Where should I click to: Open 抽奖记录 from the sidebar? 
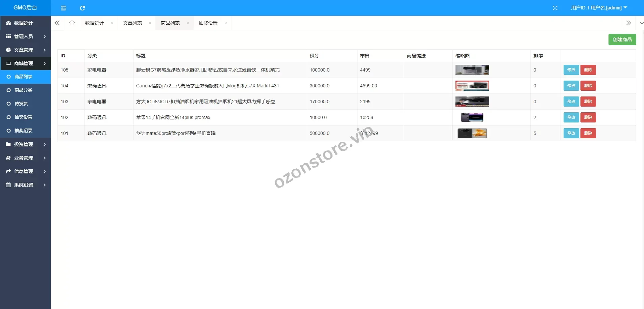(x=23, y=131)
